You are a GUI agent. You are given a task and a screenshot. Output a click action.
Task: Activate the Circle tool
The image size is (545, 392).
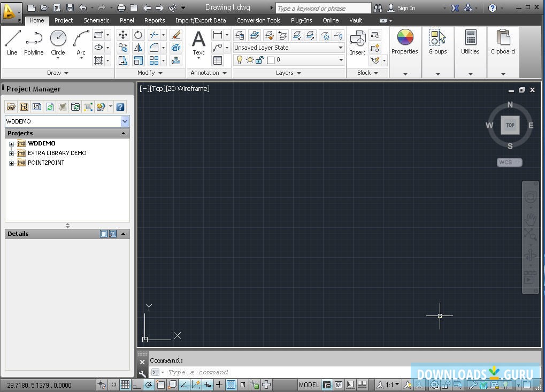tap(58, 39)
